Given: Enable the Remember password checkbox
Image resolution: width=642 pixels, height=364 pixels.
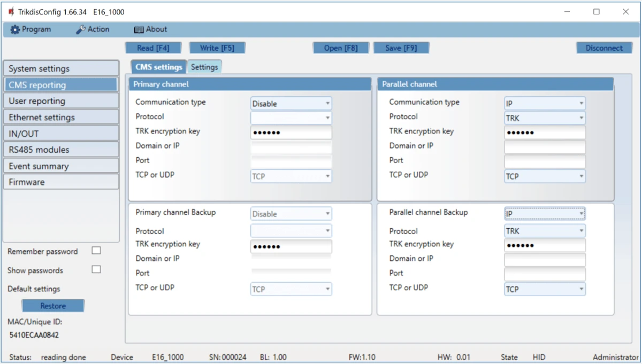Looking at the screenshot, I should (x=96, y=251).
